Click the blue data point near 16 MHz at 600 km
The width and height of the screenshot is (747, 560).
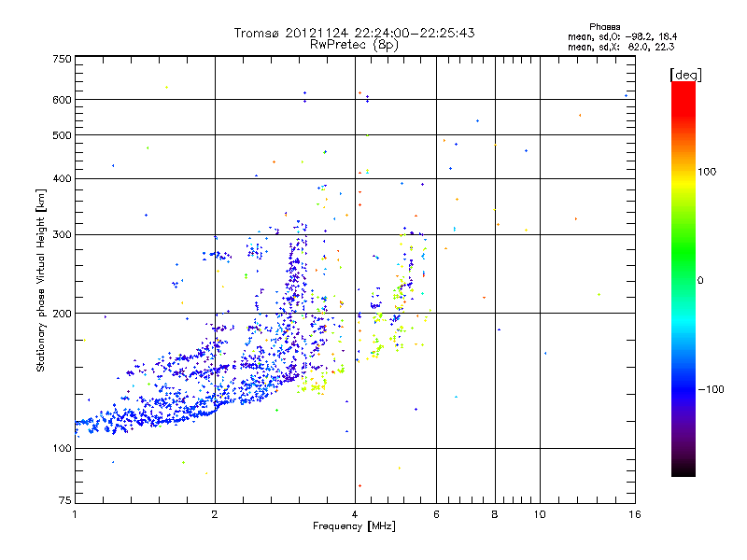click(x=626, y=96)
